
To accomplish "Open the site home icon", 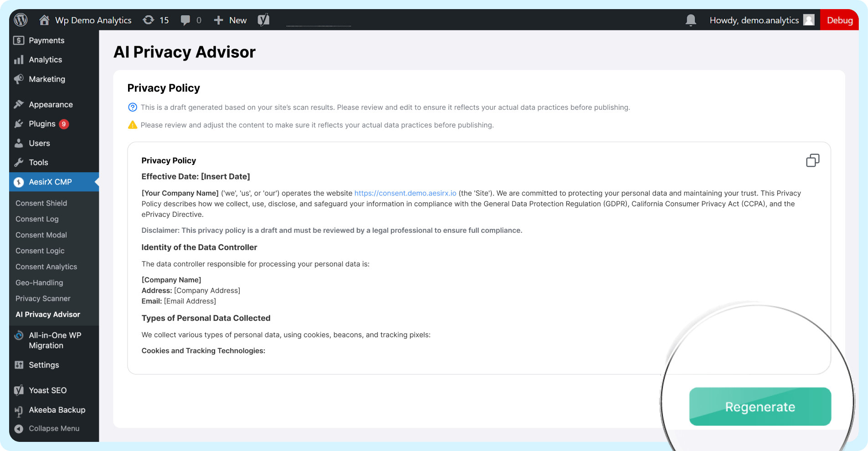I will [44, 20].
